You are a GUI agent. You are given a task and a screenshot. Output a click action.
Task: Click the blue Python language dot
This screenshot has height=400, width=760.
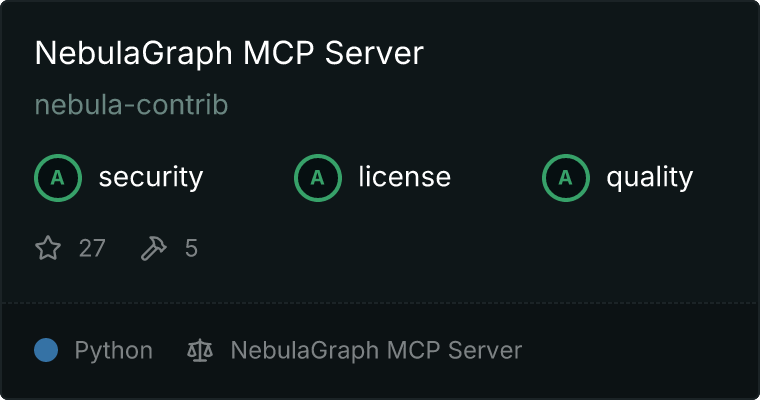tap(46, 350)
